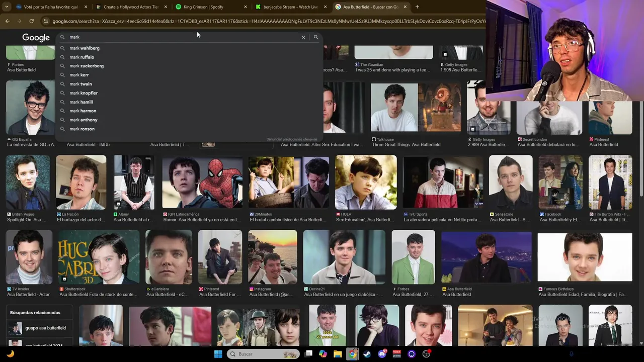The width and height of the screenshot is (644, 362).
Task: Open the green jacket Forbes image
Action: coord(413,257)
